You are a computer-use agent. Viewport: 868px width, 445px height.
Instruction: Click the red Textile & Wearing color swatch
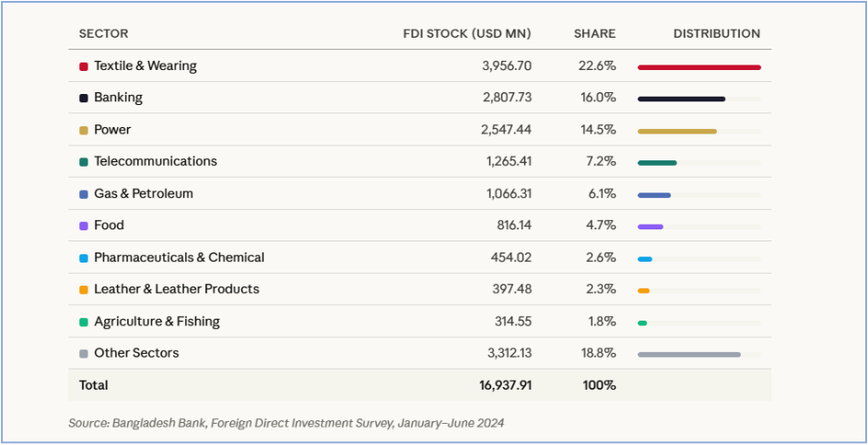pos(83,66)
